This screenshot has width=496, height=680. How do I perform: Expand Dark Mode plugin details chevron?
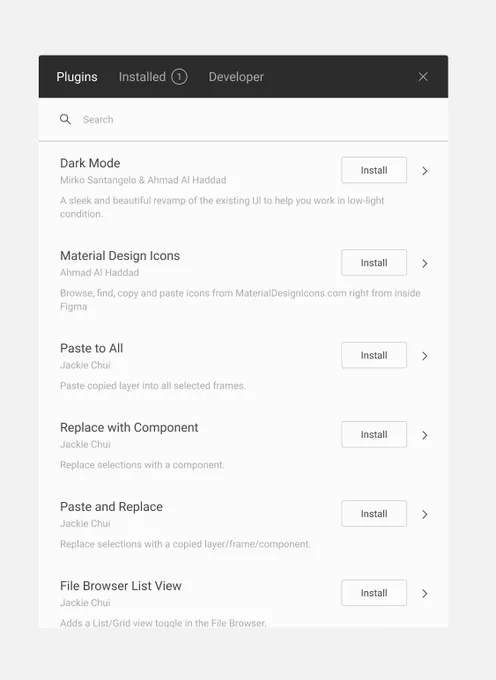tap(425, 171)
